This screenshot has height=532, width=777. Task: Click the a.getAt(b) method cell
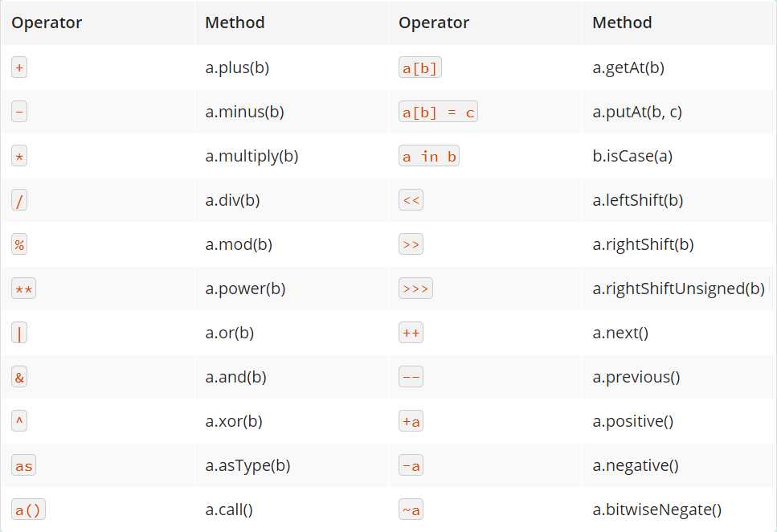628,68
